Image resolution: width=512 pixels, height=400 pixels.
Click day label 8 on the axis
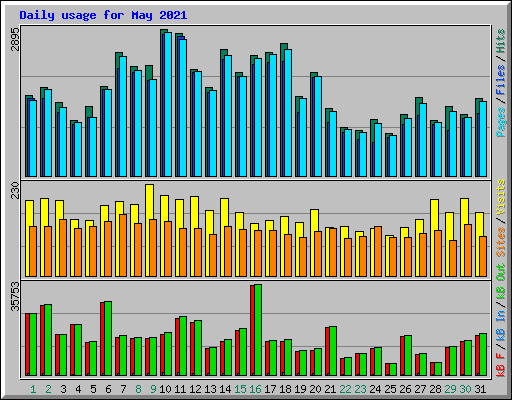138,389
